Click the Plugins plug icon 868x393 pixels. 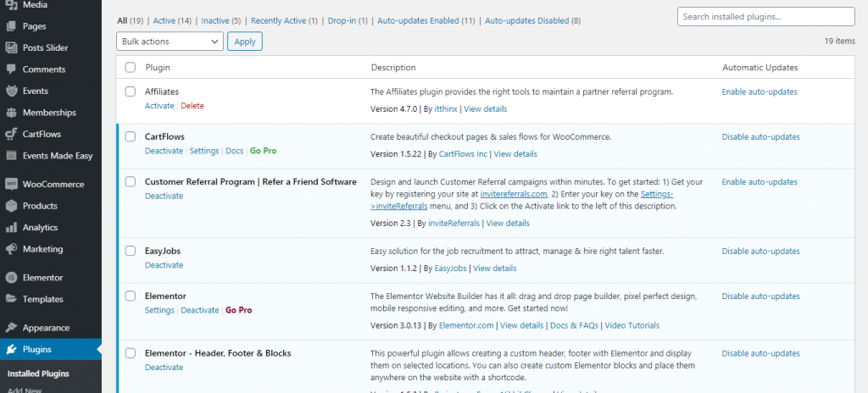[x=10, y=349]
